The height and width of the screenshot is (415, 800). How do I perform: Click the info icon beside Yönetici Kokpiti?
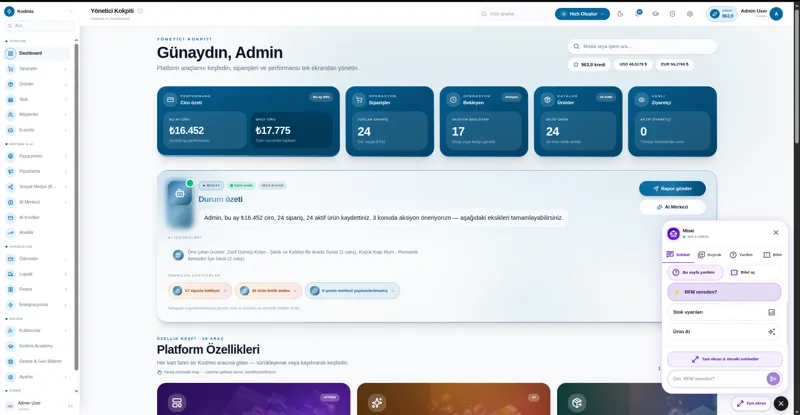(140, 11)
